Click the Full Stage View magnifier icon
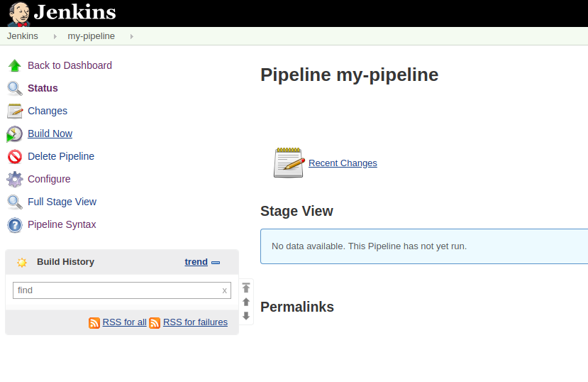This screenshot has width=588, height=382. coord(14,202)
